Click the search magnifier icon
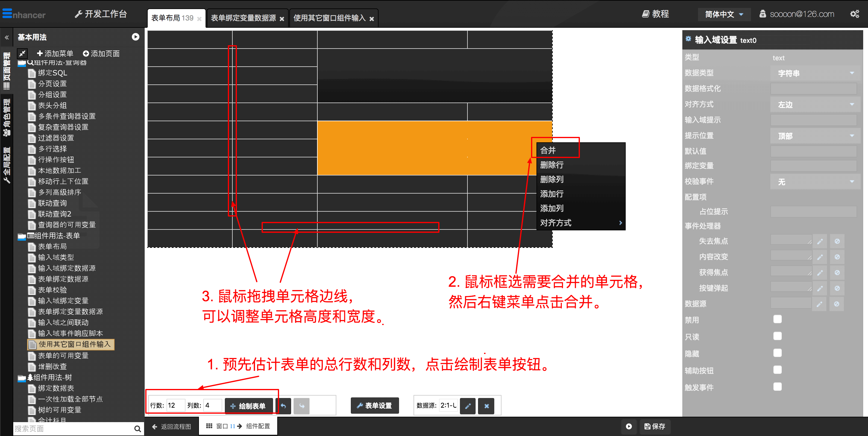Screen dimensions: 868x436 point(137,428)
